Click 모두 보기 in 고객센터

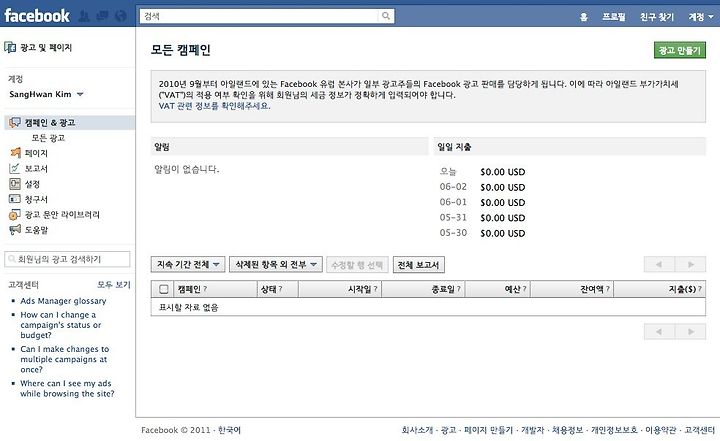[x=114, y=285]
